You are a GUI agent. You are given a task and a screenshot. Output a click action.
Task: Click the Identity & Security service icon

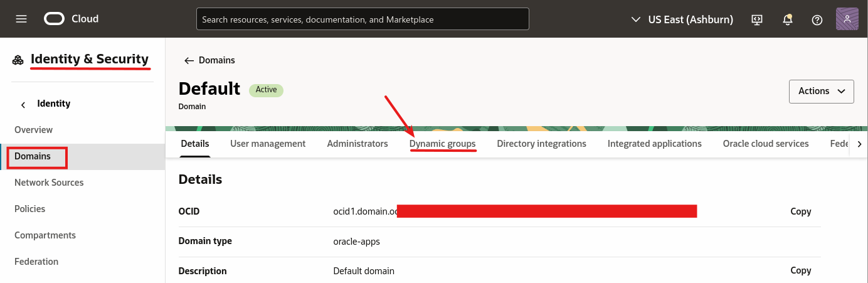click(18, 60)
